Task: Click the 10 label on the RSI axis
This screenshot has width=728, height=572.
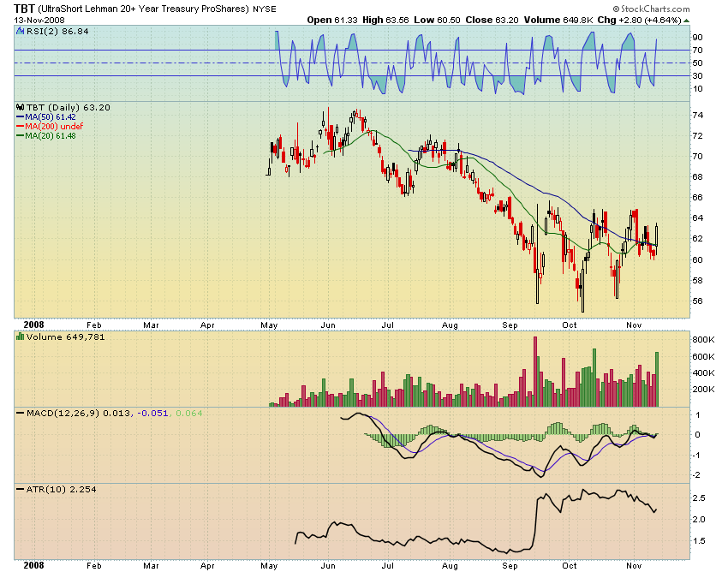Action: coord(697,89)
